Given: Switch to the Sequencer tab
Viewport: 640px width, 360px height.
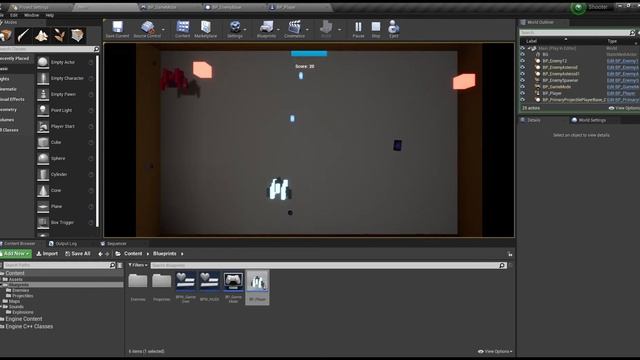Looking at the screenshot, I should coord(113,244).
